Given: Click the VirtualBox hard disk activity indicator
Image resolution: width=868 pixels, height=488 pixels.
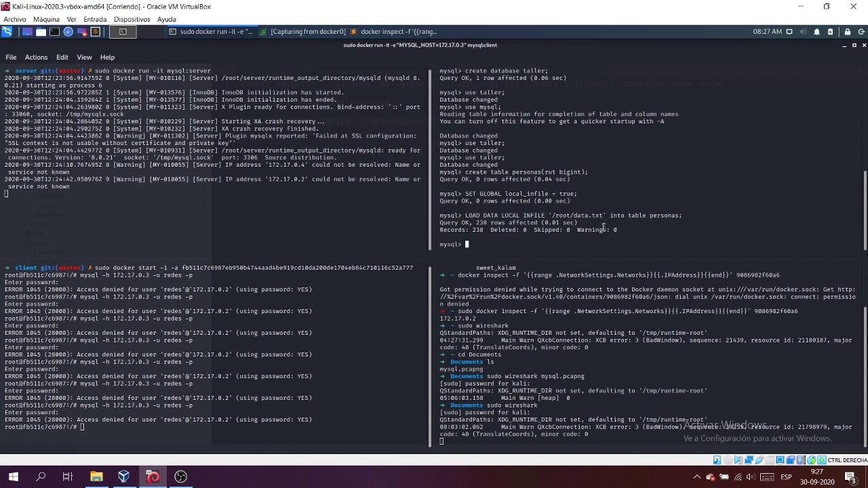Looking at the screenshot, I should click(x=717, y=460).
